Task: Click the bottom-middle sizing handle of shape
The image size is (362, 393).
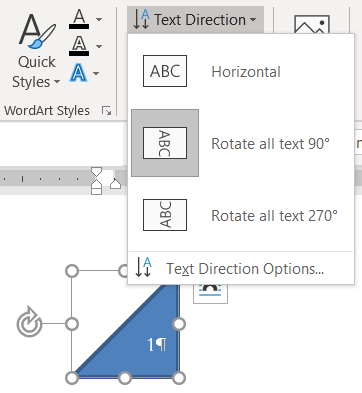Action: pyautogui.click(x=125, y=378)
